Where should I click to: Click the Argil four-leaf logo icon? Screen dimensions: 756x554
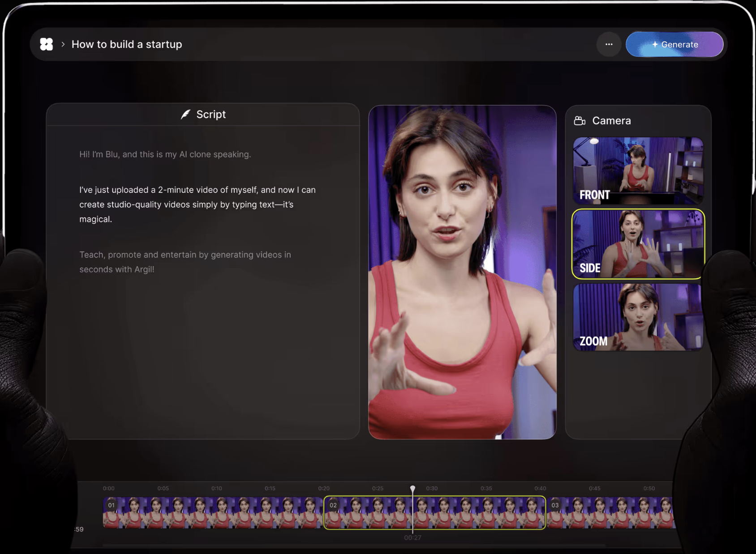pyautogui.click(x=47, y=44)
